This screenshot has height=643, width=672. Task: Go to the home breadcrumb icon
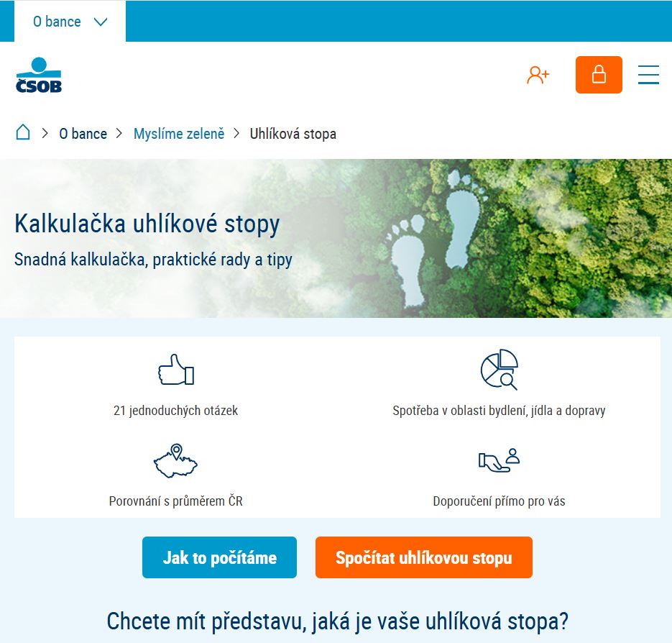(x=23, y=132)
